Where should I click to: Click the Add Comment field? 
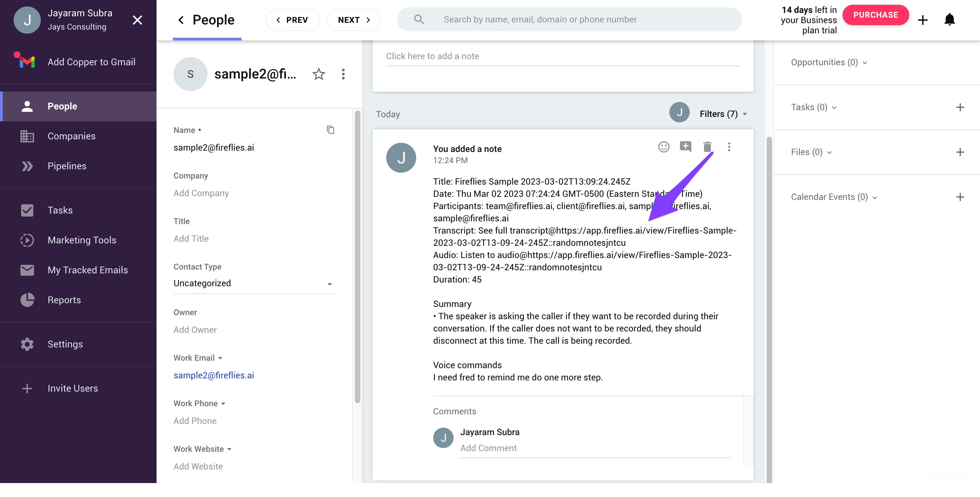[x=594, y=448]
